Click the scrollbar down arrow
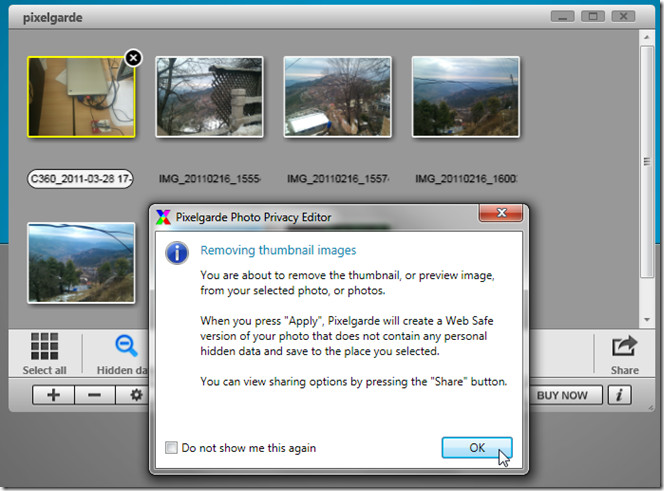 [647, 320]
